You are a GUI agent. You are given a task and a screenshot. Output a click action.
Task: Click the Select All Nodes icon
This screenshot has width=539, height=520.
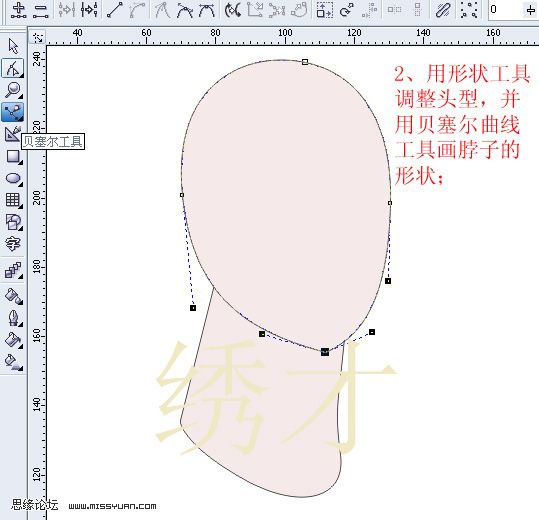coord(469,9)
